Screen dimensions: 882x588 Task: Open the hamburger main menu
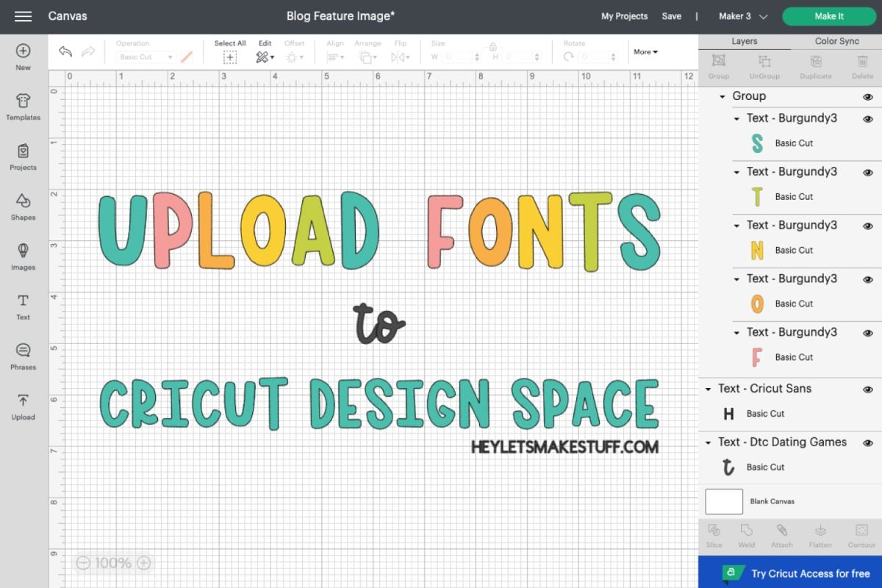[x=23, y=16]
